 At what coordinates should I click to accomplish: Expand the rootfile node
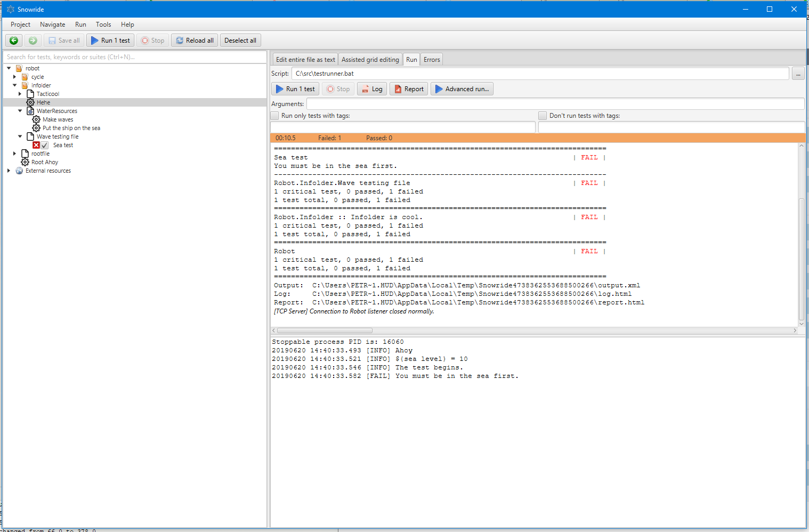pos(14,154)
